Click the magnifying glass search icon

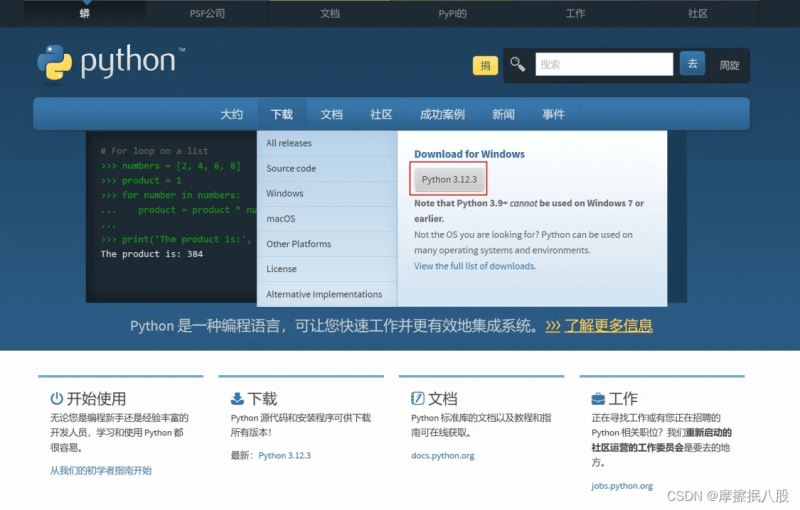[x=517, y=64]
